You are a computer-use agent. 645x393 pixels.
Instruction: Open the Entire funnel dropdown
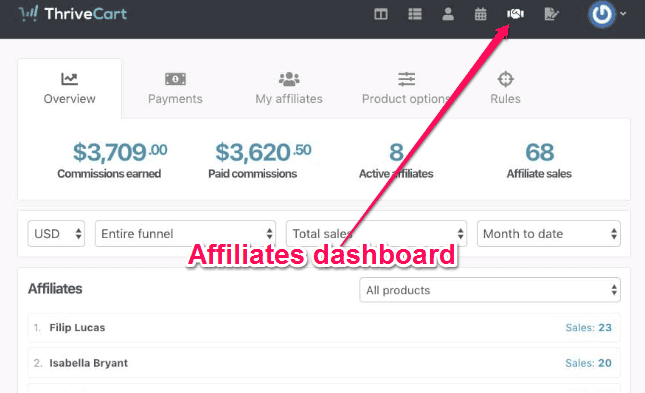click(185, 234)
